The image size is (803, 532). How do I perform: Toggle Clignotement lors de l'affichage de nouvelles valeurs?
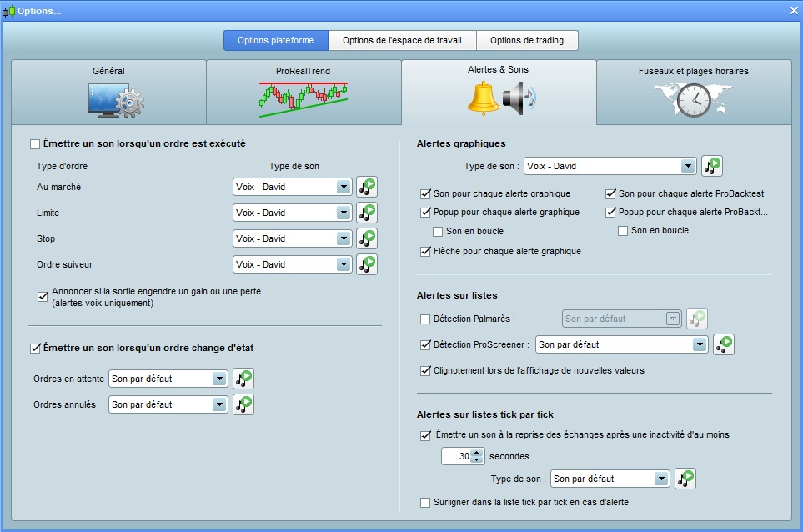click(x=425, y=371)
